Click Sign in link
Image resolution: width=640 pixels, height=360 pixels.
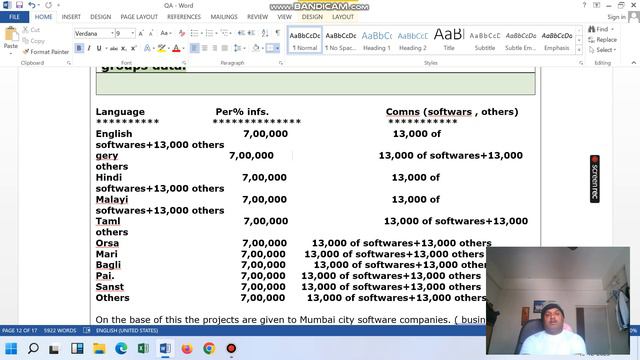616,17
